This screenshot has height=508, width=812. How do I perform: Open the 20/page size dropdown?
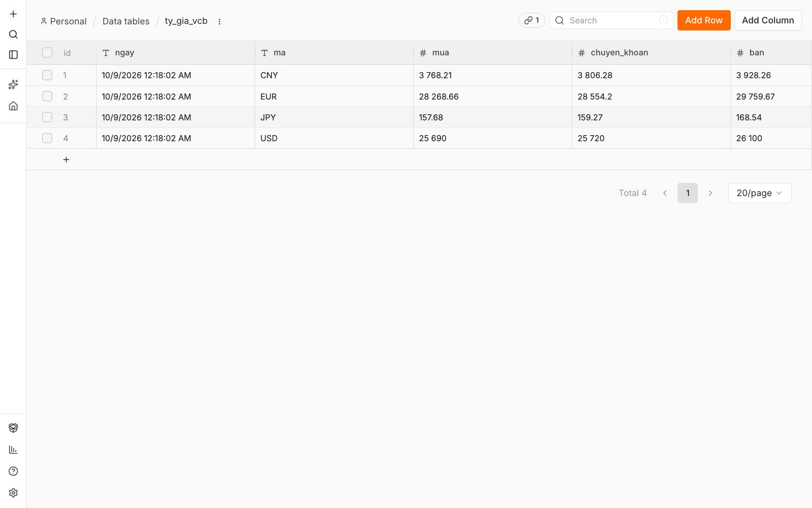pos(760,193)
